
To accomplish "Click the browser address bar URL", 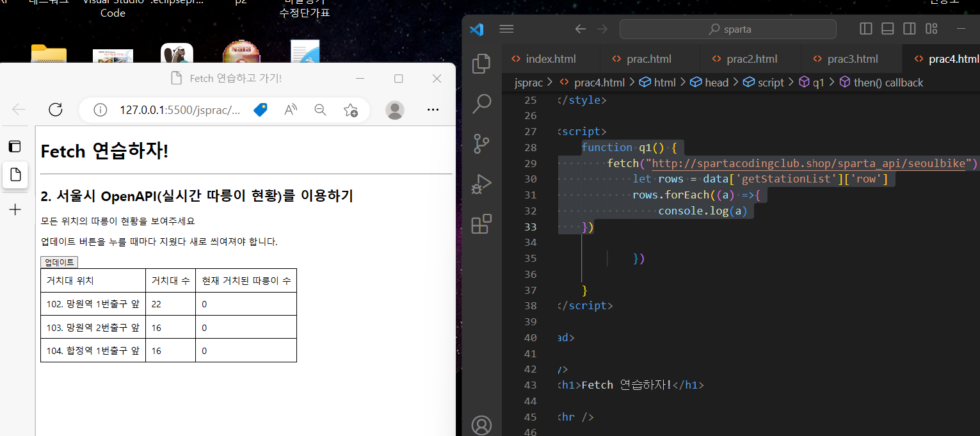I will coord(180,110).
